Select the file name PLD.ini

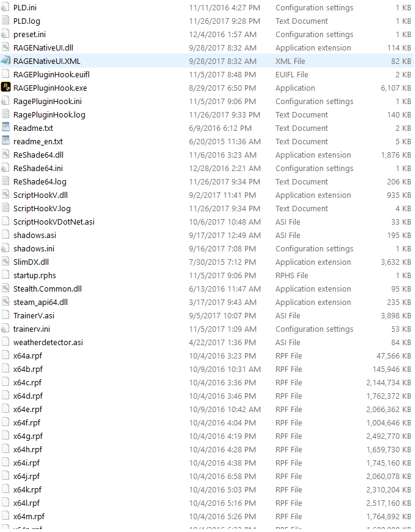point(25,7)
